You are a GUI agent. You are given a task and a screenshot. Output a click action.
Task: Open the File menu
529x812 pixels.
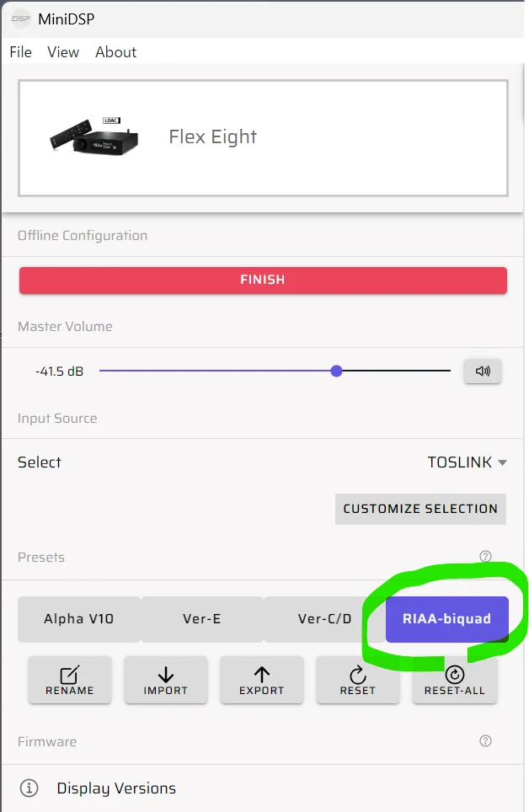click(20, 52)
